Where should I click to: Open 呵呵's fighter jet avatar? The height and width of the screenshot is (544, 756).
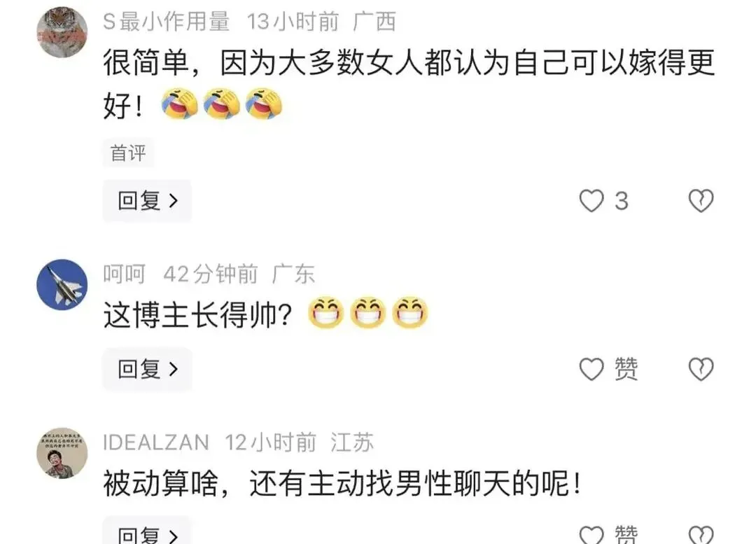62,284
